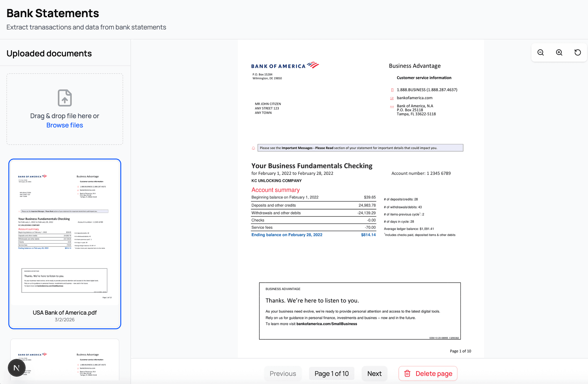This screenshot has height=384, width=588.
Task: Click the Previous navigation button
Action: (x=283, y=373)
